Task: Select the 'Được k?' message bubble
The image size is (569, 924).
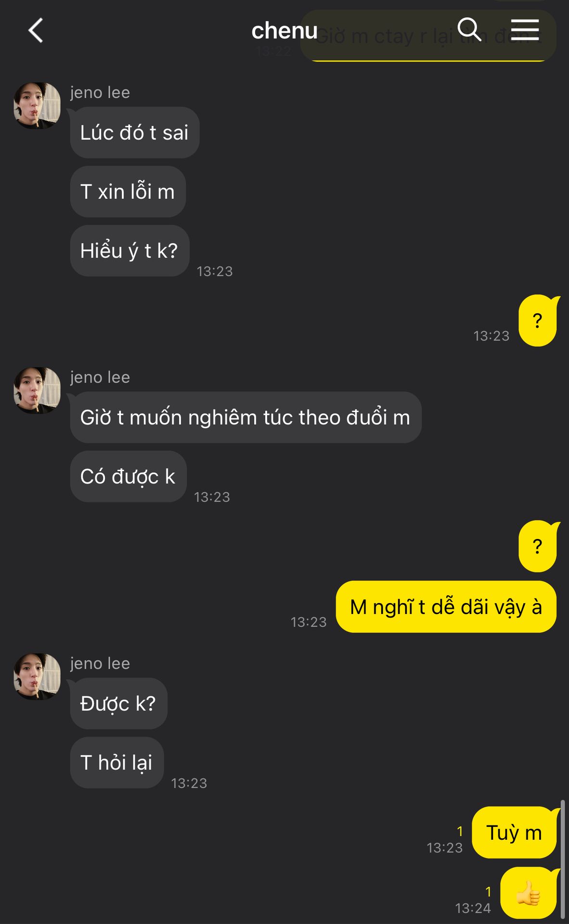Action: [118, 704]
